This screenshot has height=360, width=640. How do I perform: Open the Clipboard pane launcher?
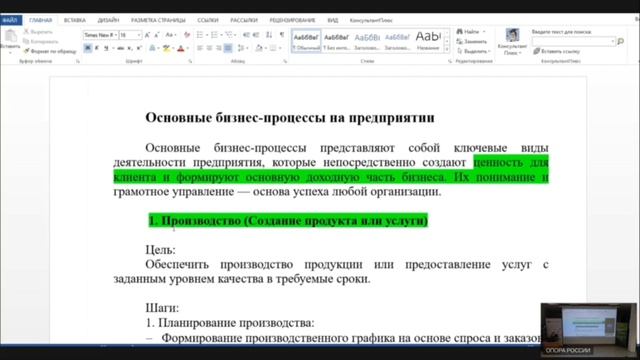pyautogui.click(x=78, y=61)
